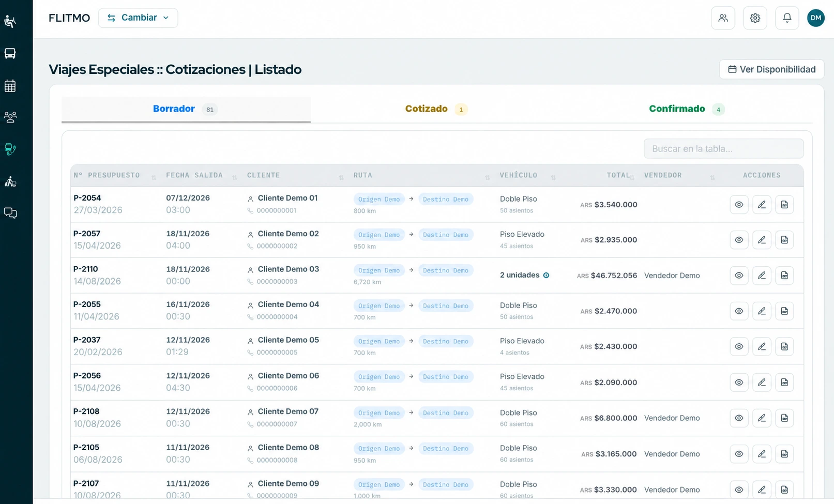The image size is (834, 504).
Task: Open the active Viajes Especiales sidebar icon
Action: pos(10,149)
